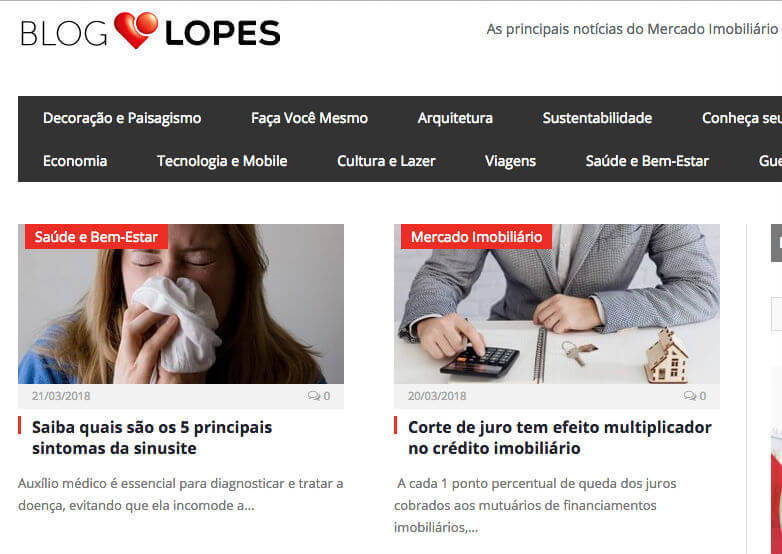Viewport: 782px width, 554px height.
Task: Open Saúde e Bem-Estar navigation item
Action: 647,161
